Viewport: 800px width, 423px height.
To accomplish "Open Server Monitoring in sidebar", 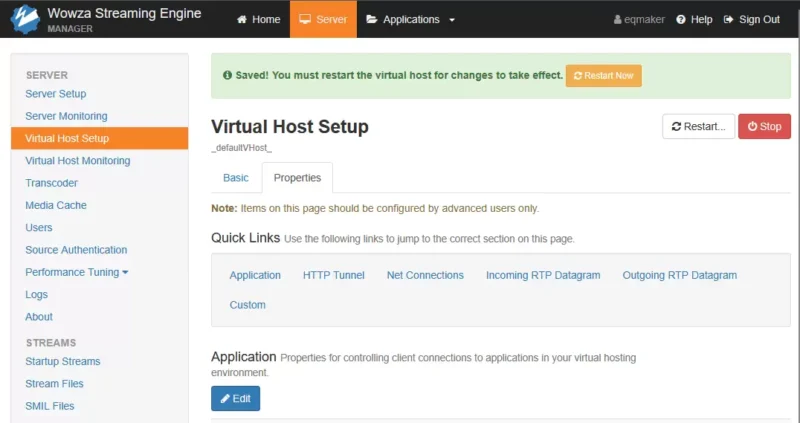I will [x=66, y=116].
